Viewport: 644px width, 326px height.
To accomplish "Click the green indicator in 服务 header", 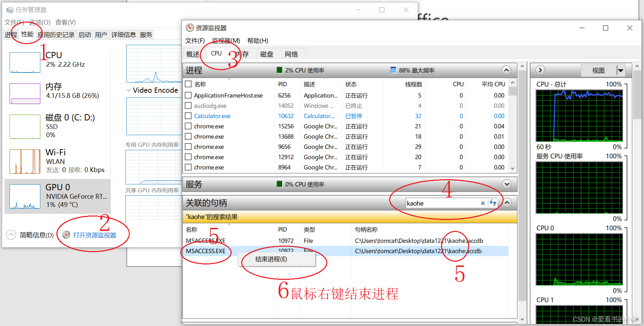I will pyautogui.click(x=279, y=184).
